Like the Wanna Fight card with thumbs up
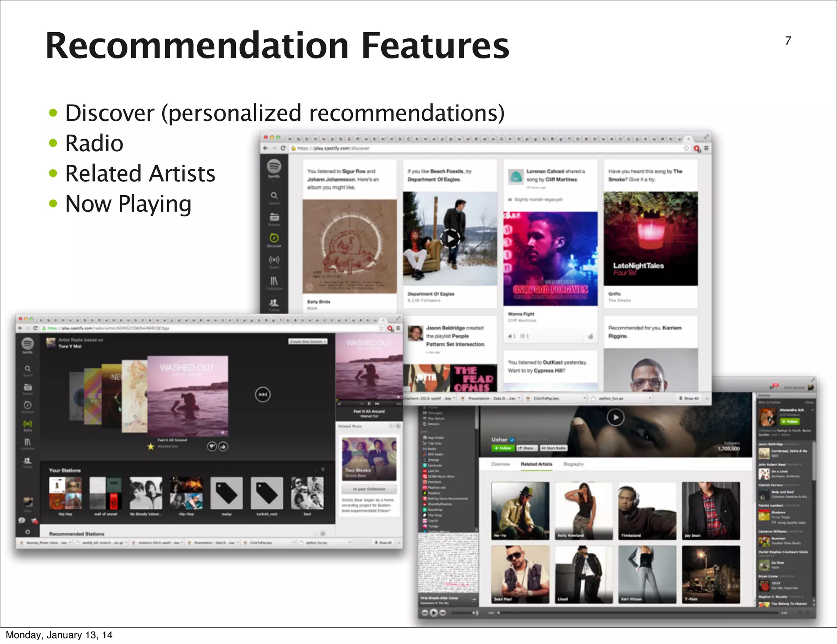The width and height of the screenshot is (837, 644). 590,336
